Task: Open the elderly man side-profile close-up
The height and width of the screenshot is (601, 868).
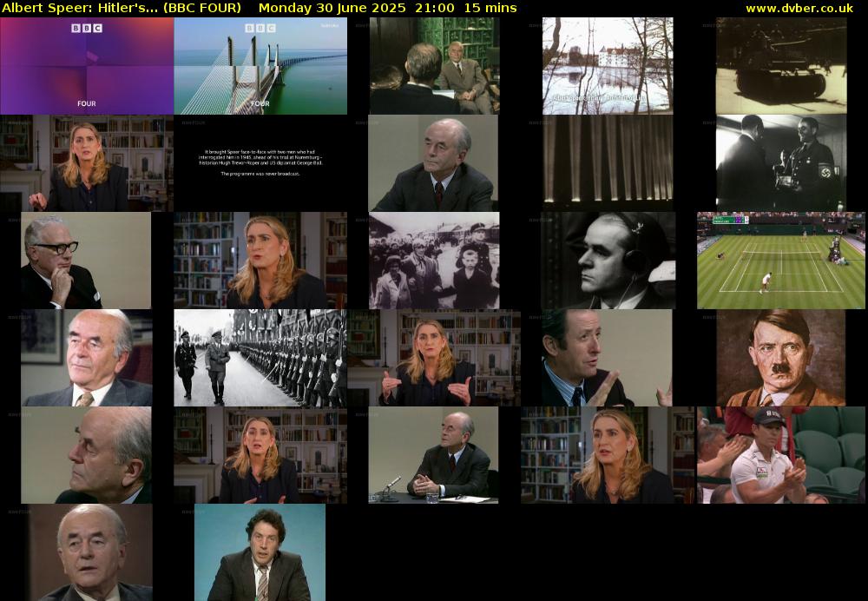Action: coord(86,455)
